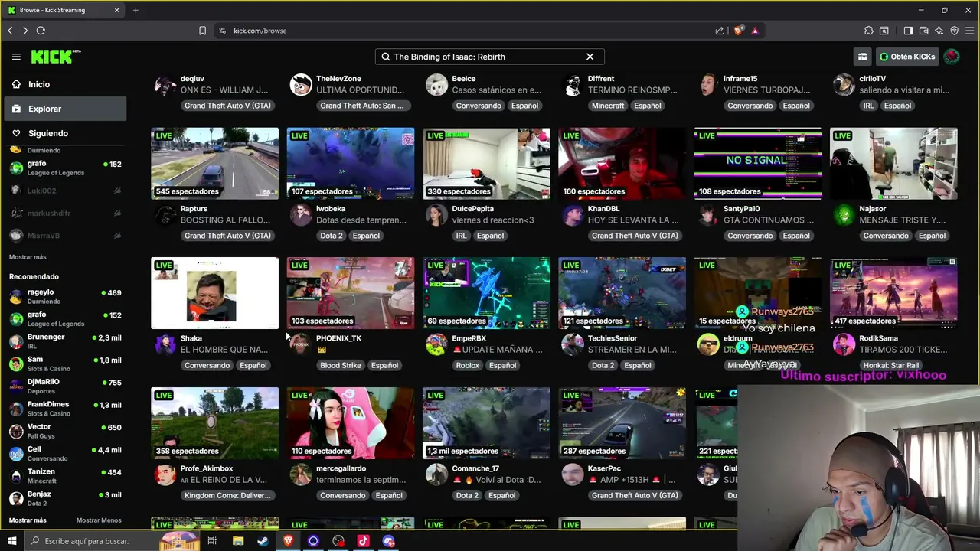The height and width of the screenshot is (551, 980).
Task: Open iwobeka Dota 2 stream thumbnail
Action: (351, 163)
